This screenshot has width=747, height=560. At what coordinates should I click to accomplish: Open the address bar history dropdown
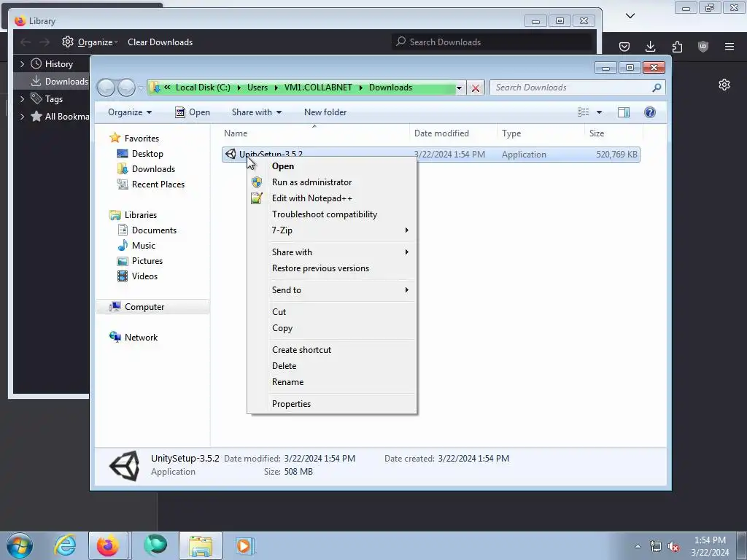click(x=460, y=87)
